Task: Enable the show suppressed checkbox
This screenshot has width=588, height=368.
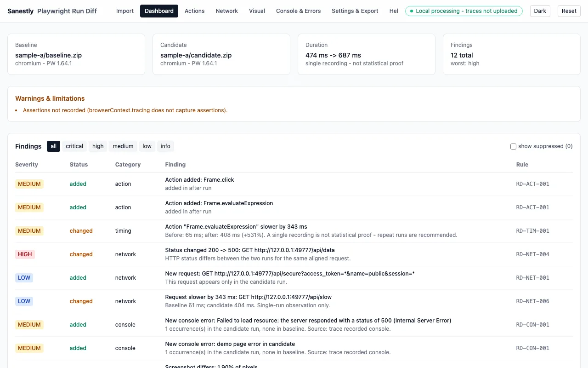Action: click(514, 146)
